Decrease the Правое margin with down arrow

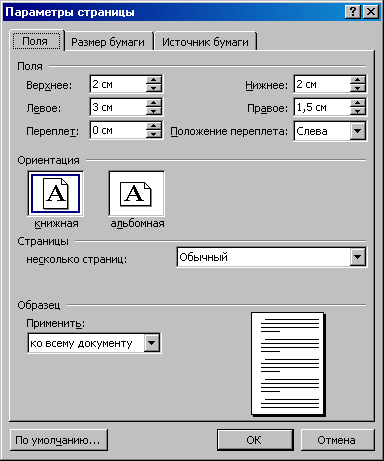click(358, 111)
